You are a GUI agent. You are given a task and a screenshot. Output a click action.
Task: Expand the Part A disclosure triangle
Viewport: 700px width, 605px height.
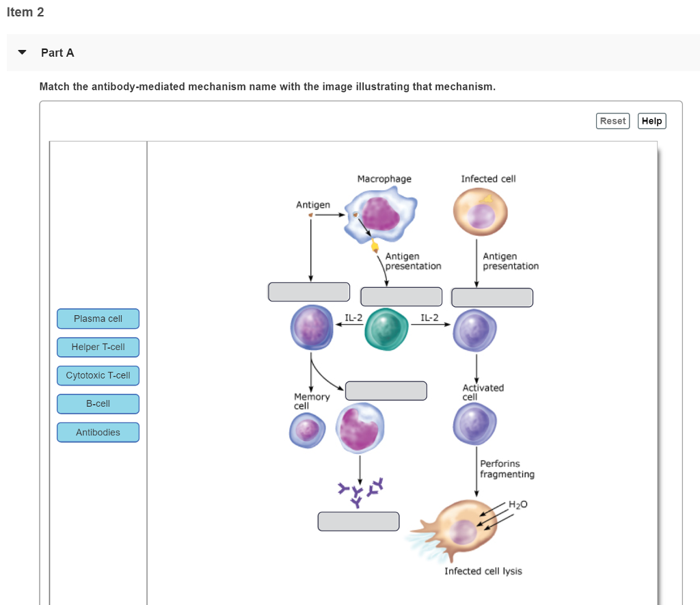(21, 52)
